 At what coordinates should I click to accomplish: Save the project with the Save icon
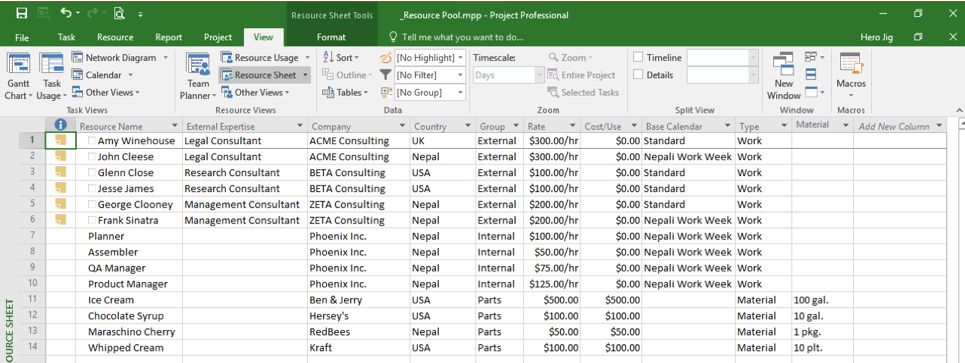click(x=21, y=13)
